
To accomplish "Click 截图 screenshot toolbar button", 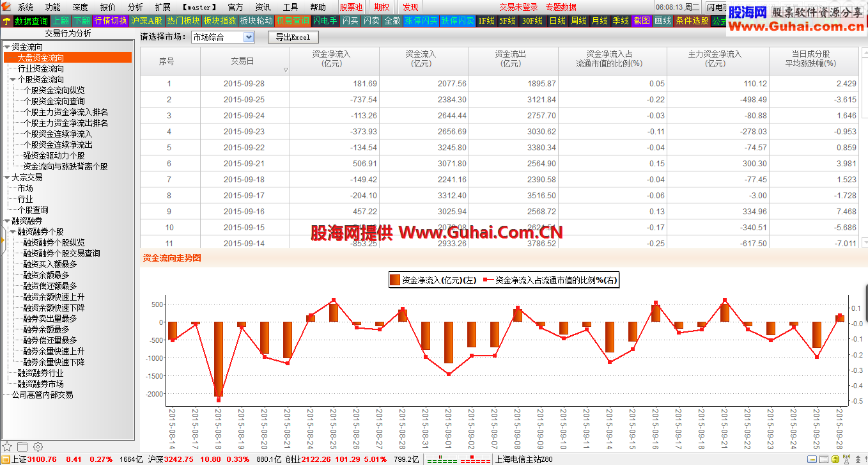I will (x=641, y=20).
